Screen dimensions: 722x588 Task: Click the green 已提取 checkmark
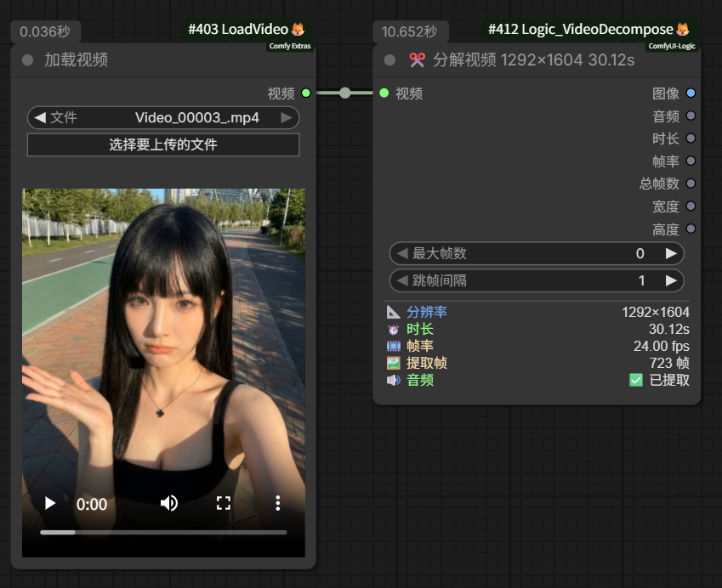(636, 380)
